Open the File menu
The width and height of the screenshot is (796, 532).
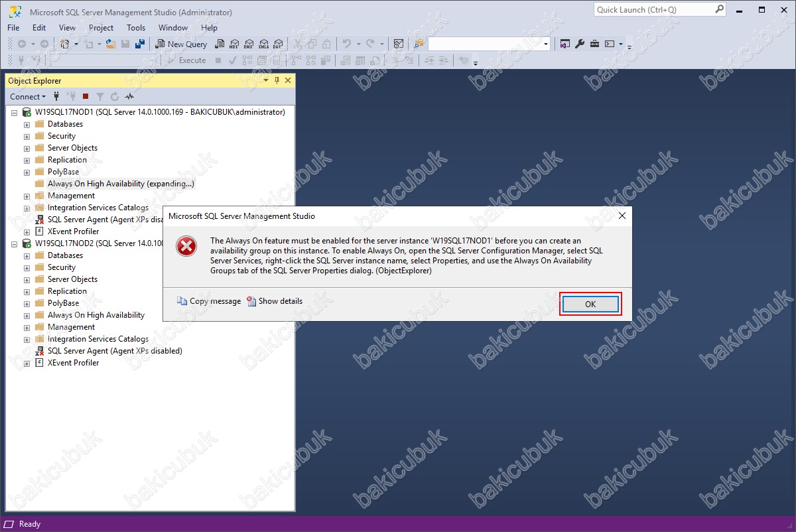(x=13, y=28)
